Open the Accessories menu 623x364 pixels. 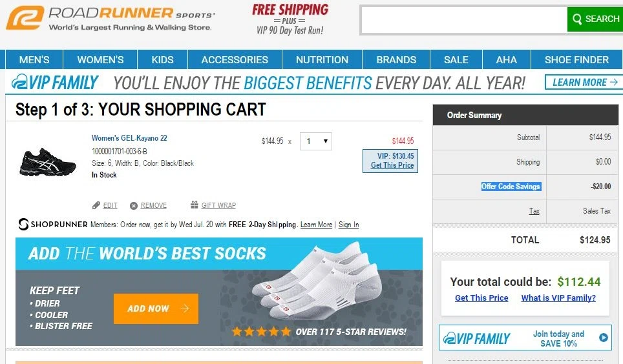[x=235, y=59]
